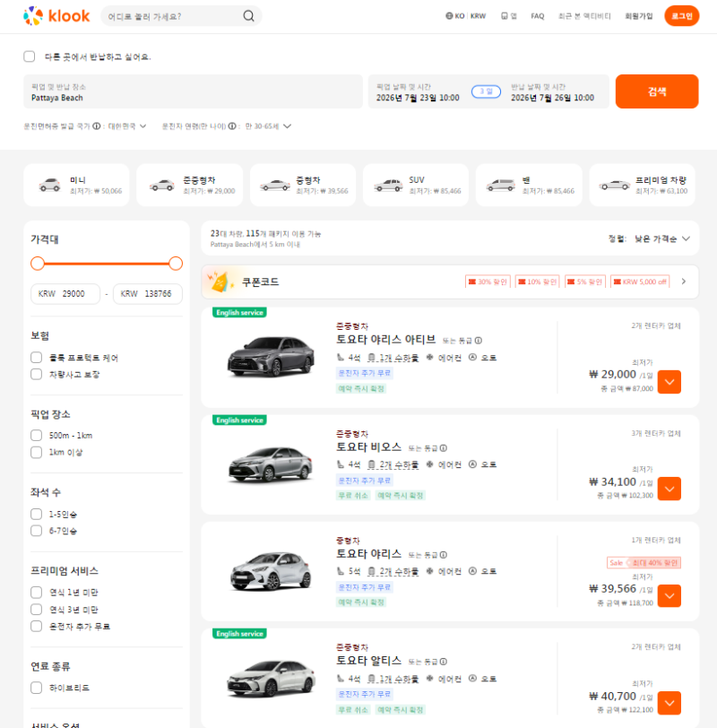
Task: Expand packages for the ₩29,000 Yaris Ativ
Action: click(x=669, y=382)
